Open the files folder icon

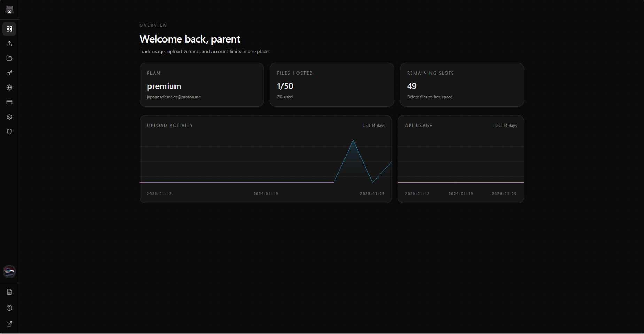(9, 58)
